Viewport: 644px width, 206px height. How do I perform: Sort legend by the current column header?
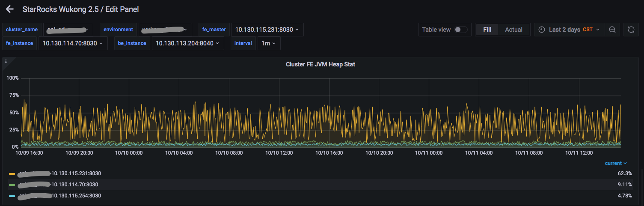[615, 163]
